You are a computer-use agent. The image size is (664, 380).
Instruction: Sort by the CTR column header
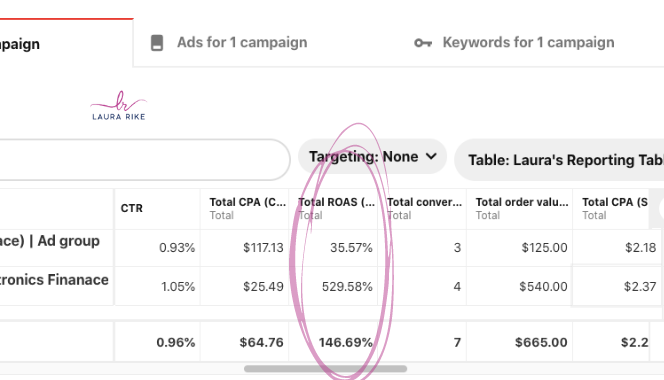pyautogui.click(x=132, y=208)
